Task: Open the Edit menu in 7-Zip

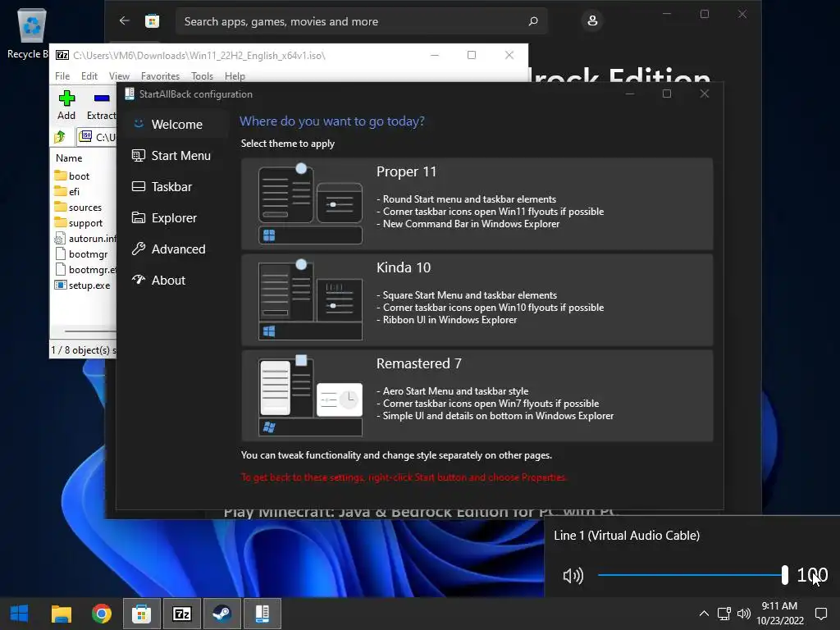Action: pyautogui.click(x=89, y=76)
